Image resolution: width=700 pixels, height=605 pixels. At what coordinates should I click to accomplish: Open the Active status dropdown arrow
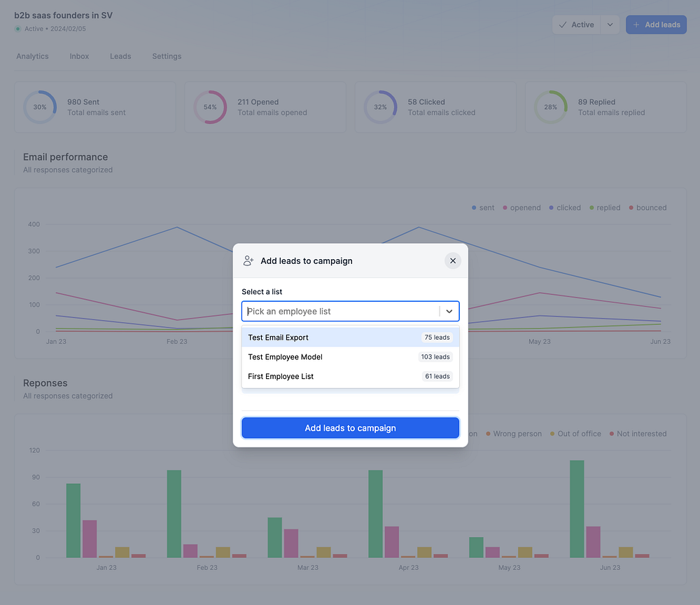click(610, 25)
